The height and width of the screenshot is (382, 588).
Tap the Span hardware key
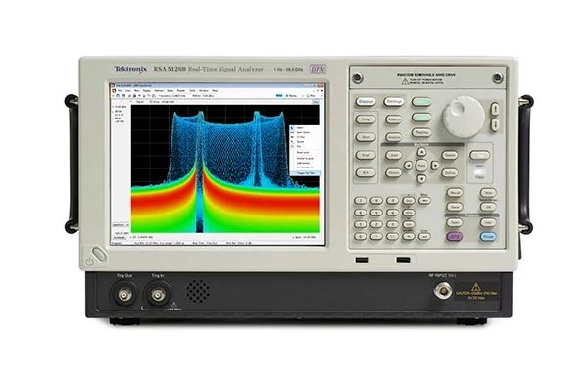[x=366, y=137]
